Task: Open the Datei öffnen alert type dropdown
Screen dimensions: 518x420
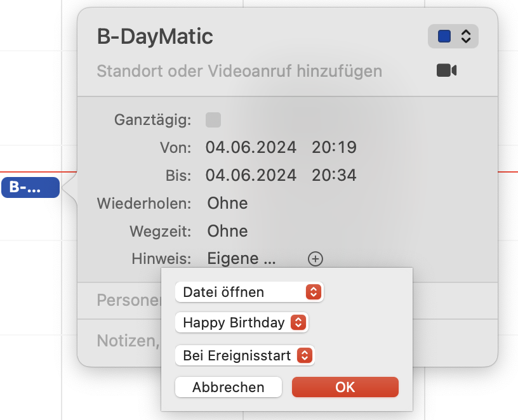Action: point(249,292)
